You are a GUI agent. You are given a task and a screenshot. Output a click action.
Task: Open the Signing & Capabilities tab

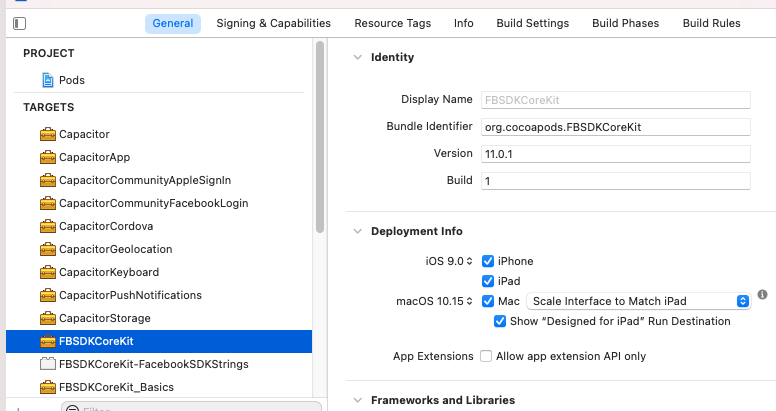[x=273, y=23]
